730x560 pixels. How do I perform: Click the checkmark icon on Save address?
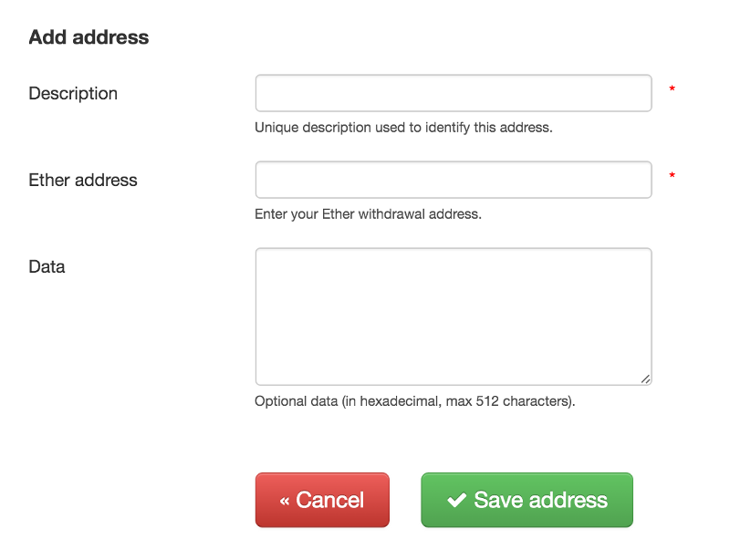(x=456, y=501)
